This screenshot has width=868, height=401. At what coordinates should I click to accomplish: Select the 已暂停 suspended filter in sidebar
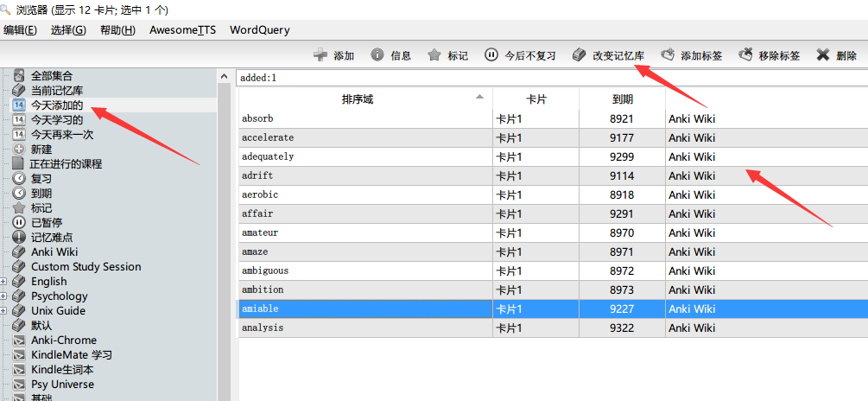pyautogui.click(x=47, y=222)
